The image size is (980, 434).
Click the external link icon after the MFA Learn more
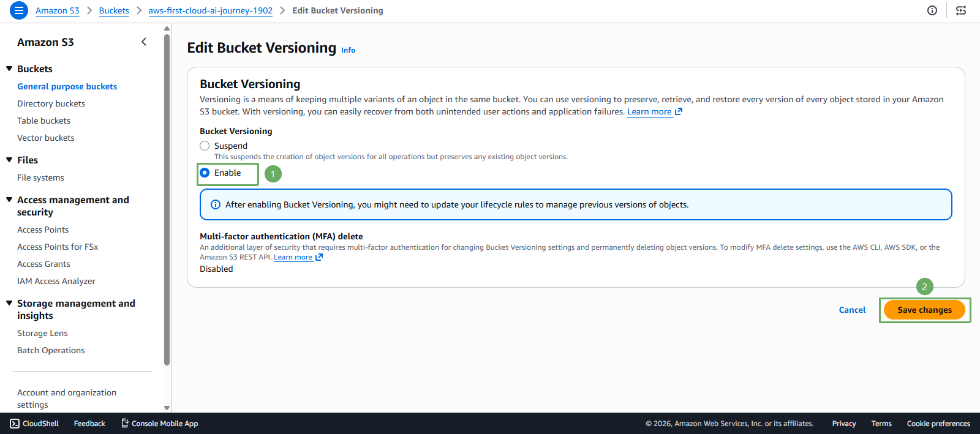click(318, 257)
